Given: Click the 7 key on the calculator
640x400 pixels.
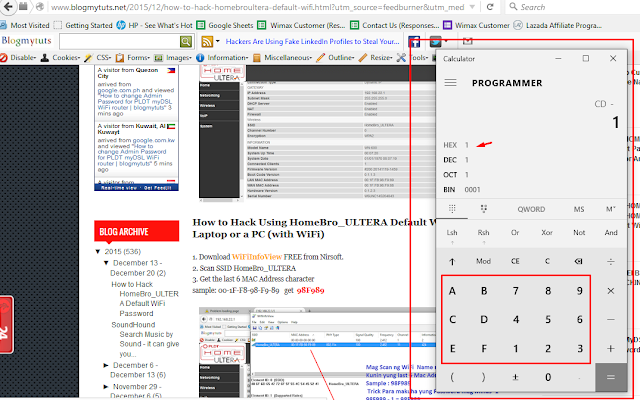Looking at the screenshot, I should click(x=516, y=291).
